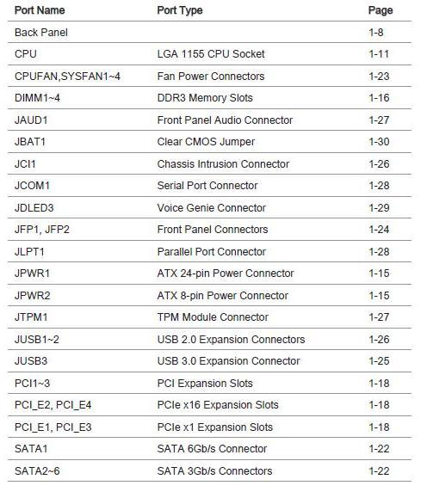Select the CPUFAN,SYSFAN1~4 port name
Image resolution: width=427 pixels, height=504 pixels.
click(x=67, y=77)
